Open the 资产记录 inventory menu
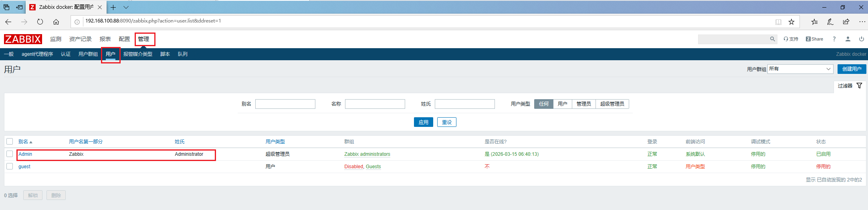 [81, 39]
